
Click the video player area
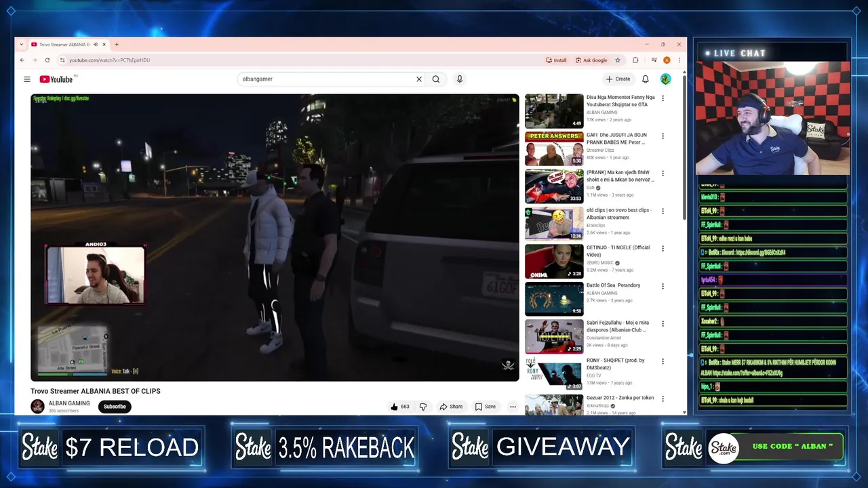[275, 237]
